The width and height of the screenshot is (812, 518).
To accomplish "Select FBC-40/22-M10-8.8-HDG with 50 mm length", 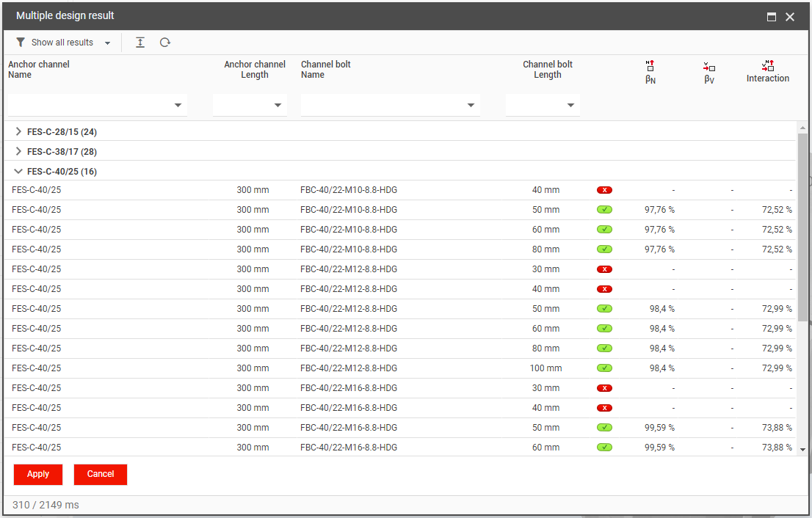I will pyautogui.click(x=399, y=210).
